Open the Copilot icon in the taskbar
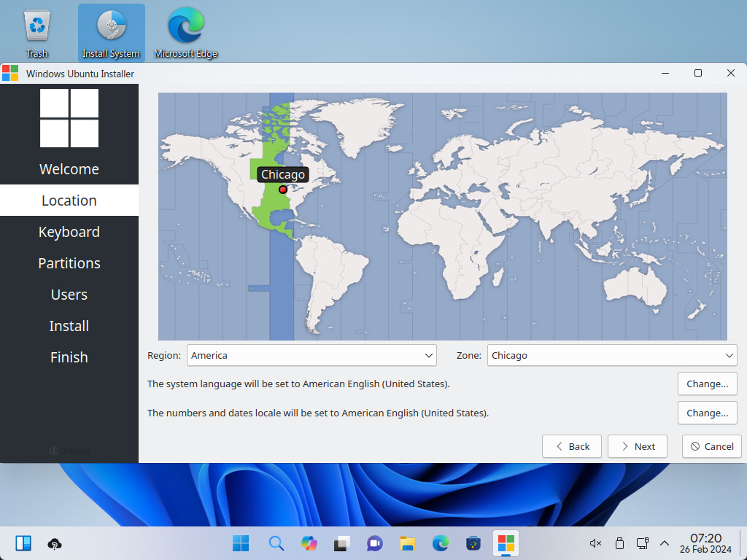 coord(309,543)
